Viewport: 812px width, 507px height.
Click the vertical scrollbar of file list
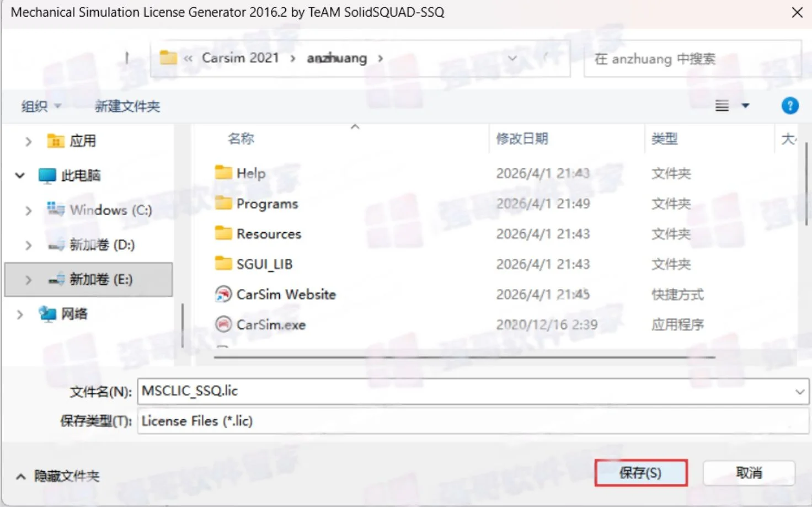tap(806, 184)
